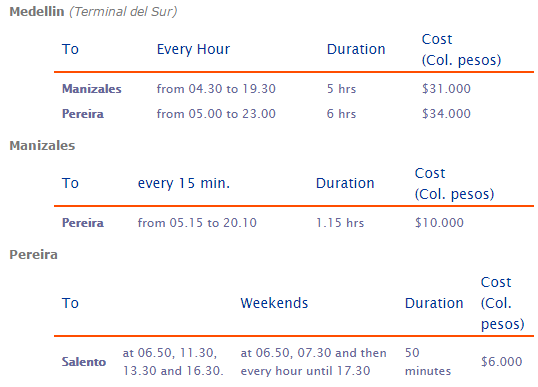Click the $10.000 Pereira fare
Image resolution: width=538 pixels, height=387 pixels.
[439, 223]
